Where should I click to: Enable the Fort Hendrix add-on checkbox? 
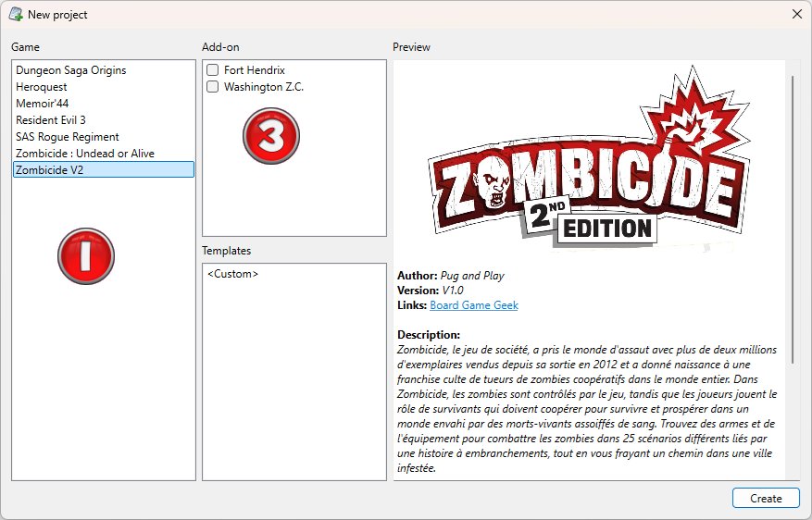pyautogui.click(x=212, y=69)
